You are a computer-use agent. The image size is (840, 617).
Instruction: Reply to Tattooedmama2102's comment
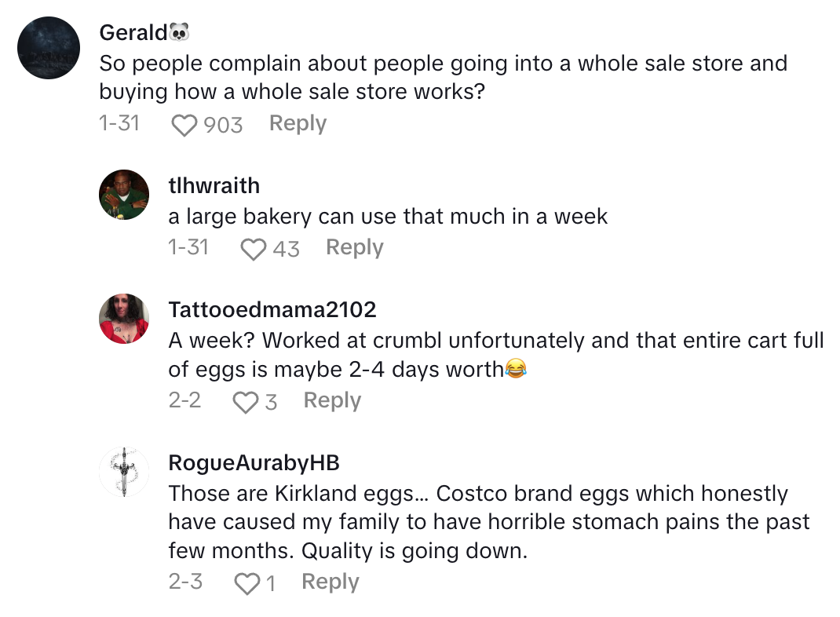coord(332,400)
